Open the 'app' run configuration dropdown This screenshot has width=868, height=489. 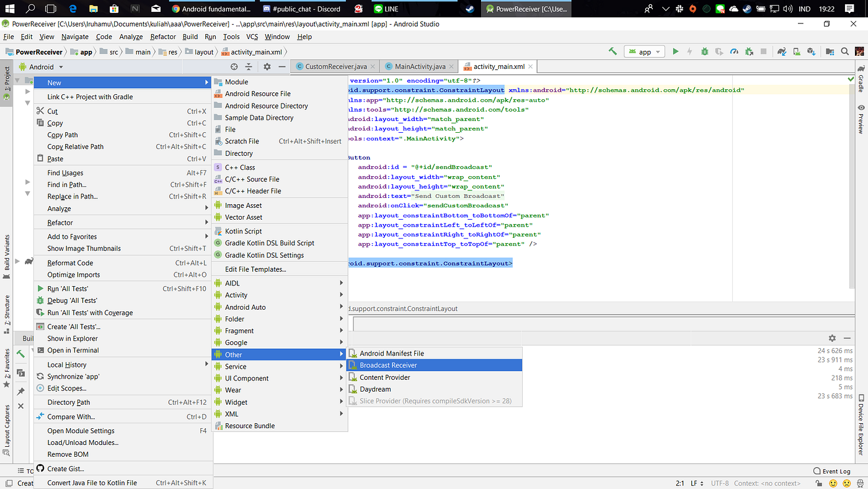(644, 52)
